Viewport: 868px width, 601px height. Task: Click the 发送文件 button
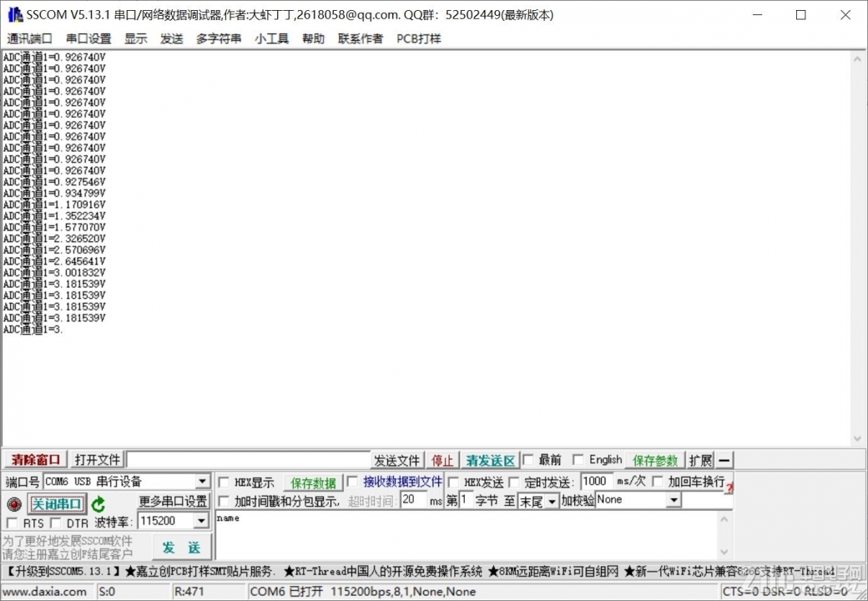(x=397, y=461)
